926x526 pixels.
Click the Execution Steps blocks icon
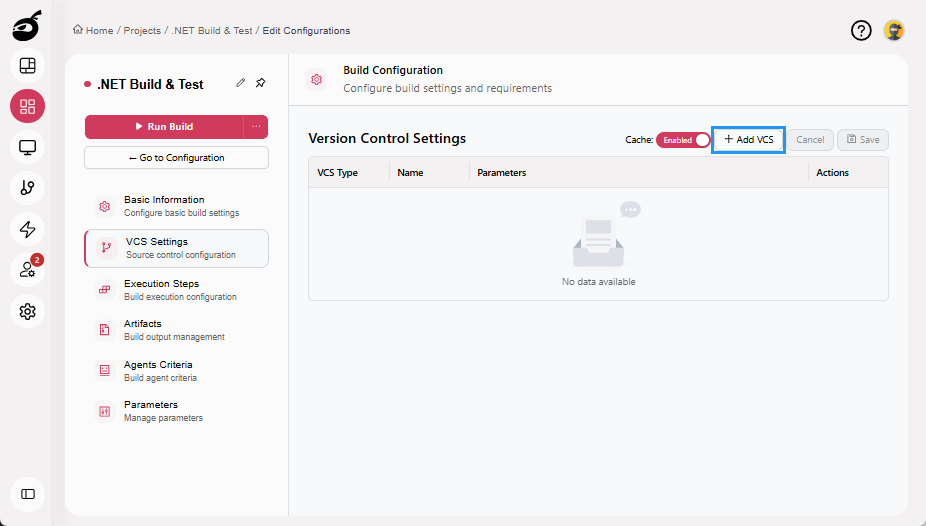tap(105, 290)
